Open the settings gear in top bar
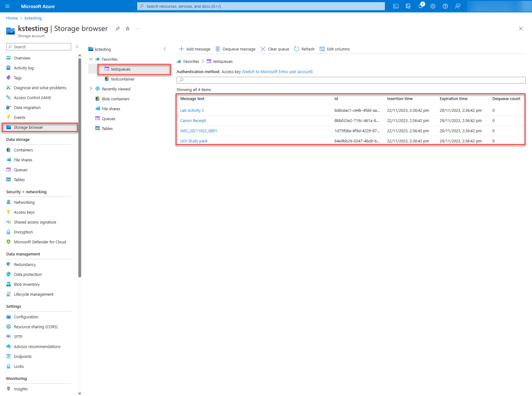 tap(433, 6)
